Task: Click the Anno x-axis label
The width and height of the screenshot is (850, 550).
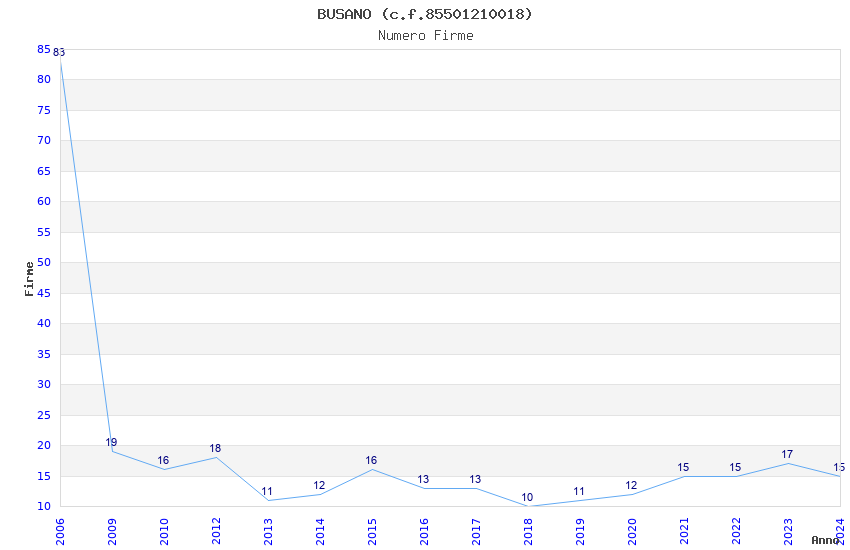Action: pos(825,540)
